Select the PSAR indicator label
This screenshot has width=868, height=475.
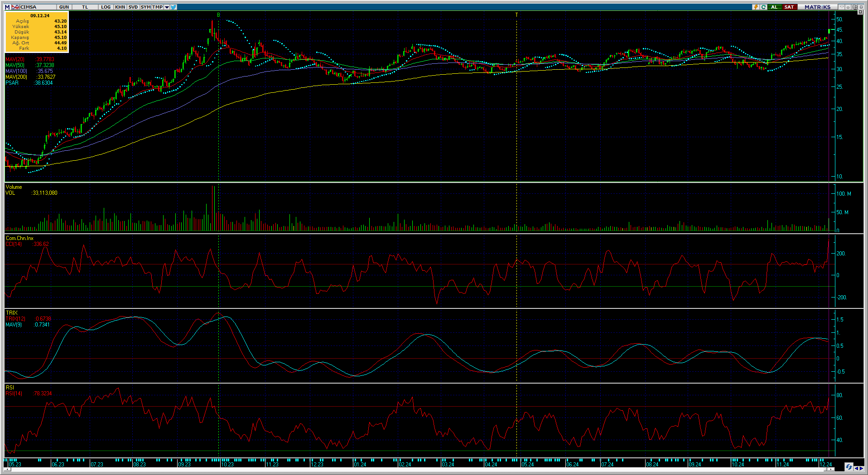click(x=12, y=83)
